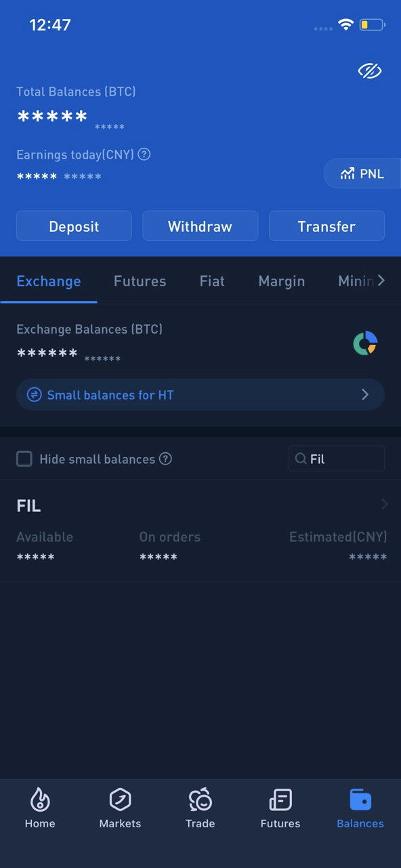Open Futures in the bottom navigation

pos(280,808)
